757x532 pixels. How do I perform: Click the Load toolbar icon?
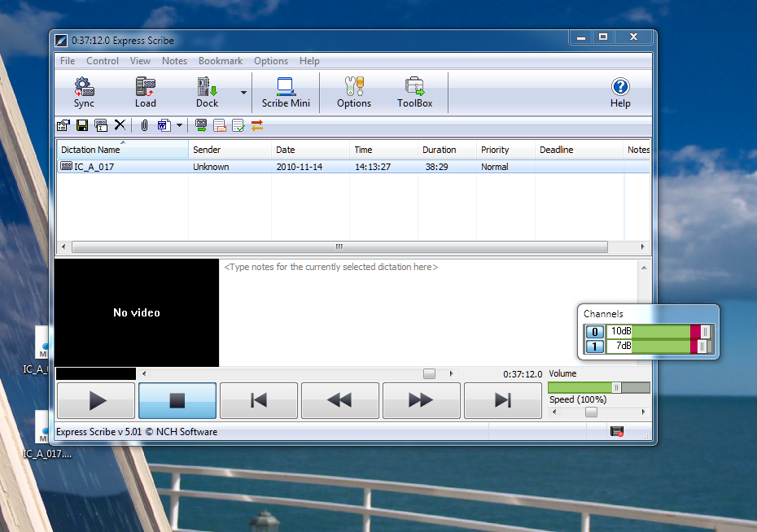tap(146, 93)
